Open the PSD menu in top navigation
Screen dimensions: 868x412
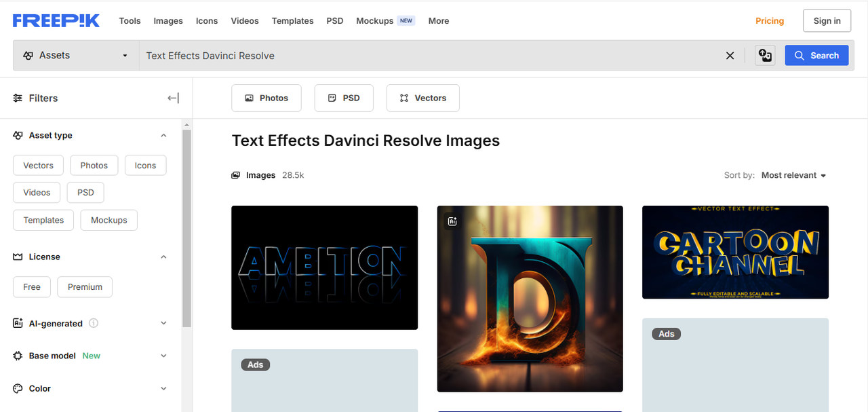point(335,21)
